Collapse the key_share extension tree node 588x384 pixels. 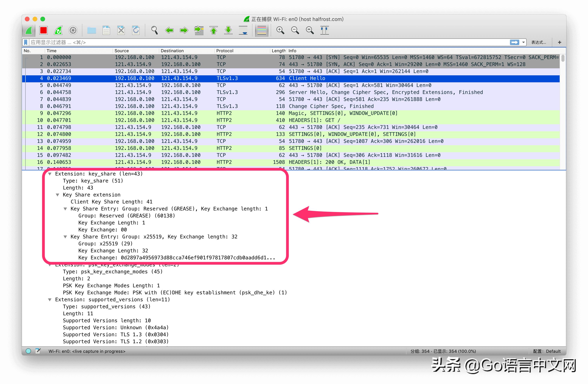(x=50, y=174)
